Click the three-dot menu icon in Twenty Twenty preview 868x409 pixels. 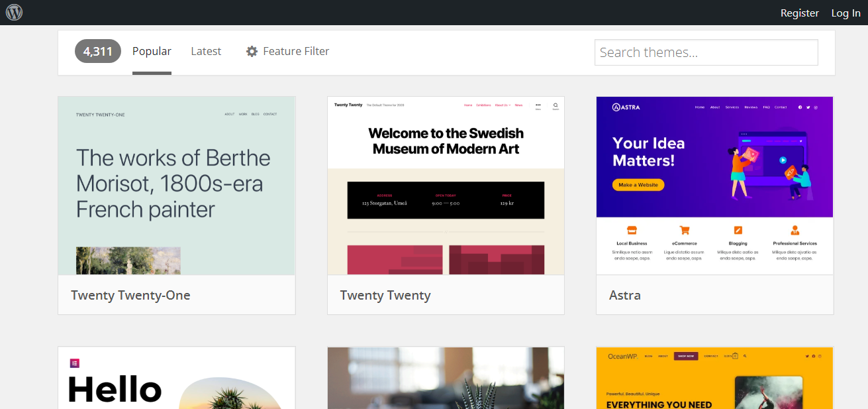tap(538, 105)
